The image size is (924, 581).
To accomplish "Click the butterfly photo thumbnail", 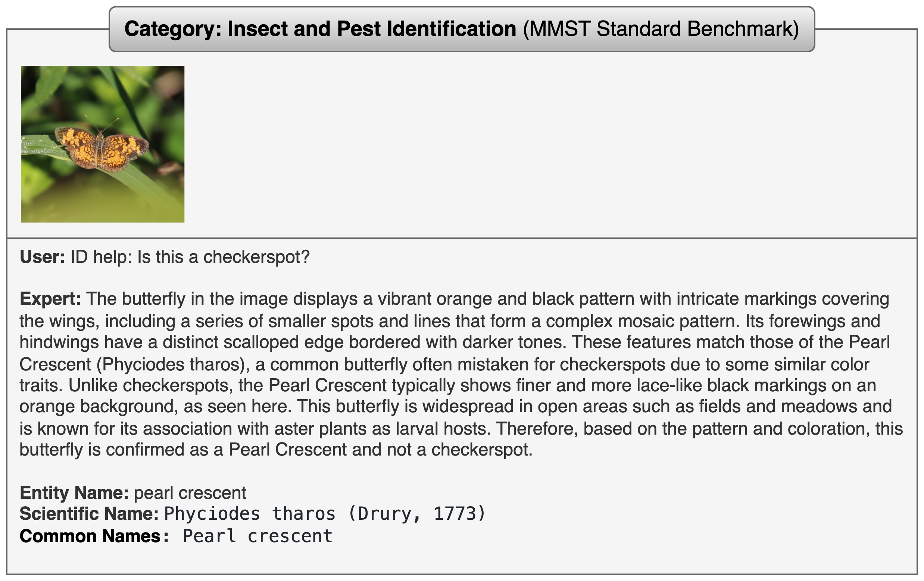I will (103, 144).
